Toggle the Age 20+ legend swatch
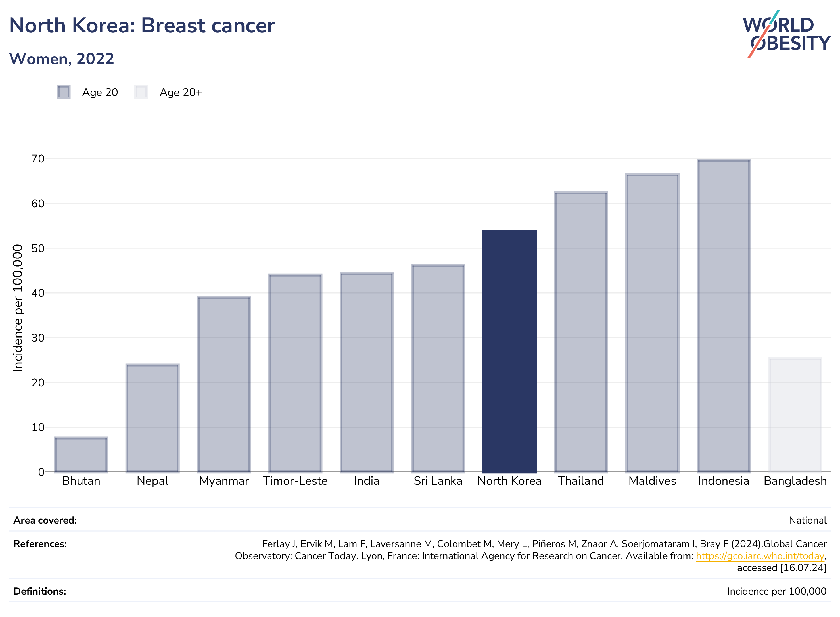Screen dimensions: 840x617 point(141,92)
